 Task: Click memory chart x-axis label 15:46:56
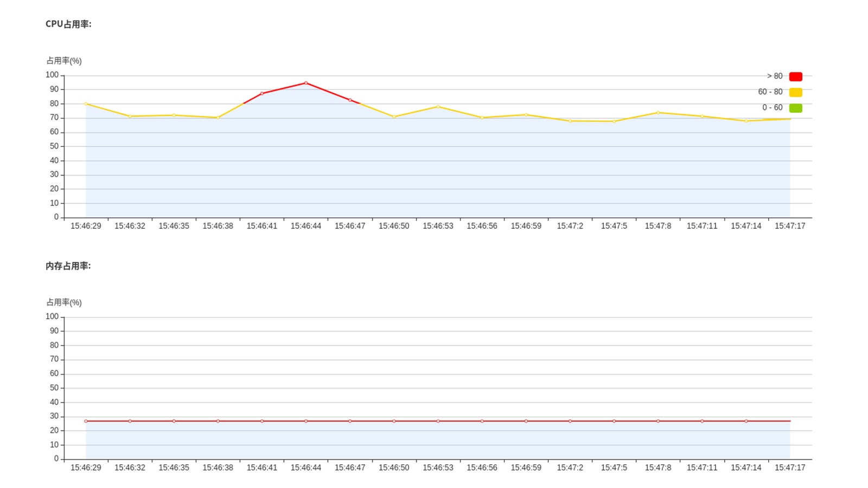click(x=482, y=468)
